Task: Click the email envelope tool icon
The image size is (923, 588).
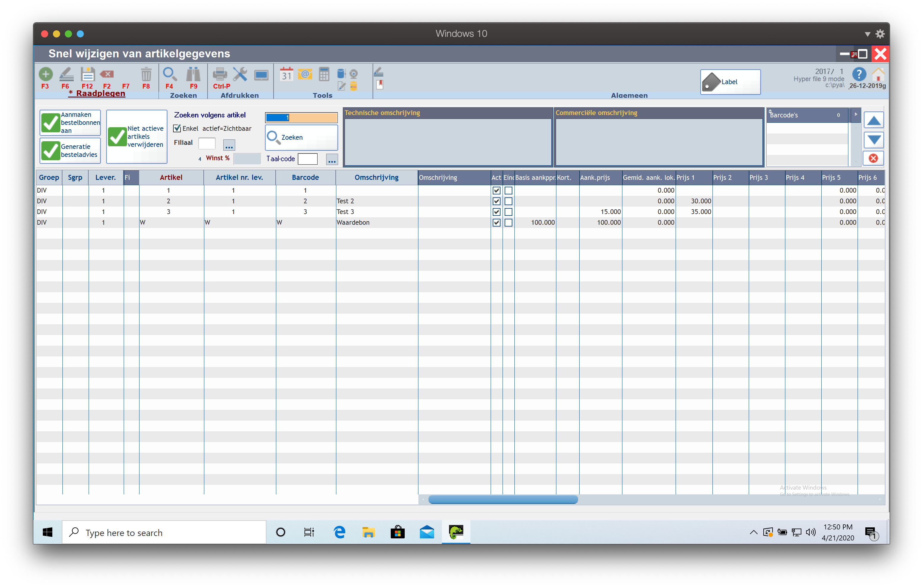Action: 305,74
